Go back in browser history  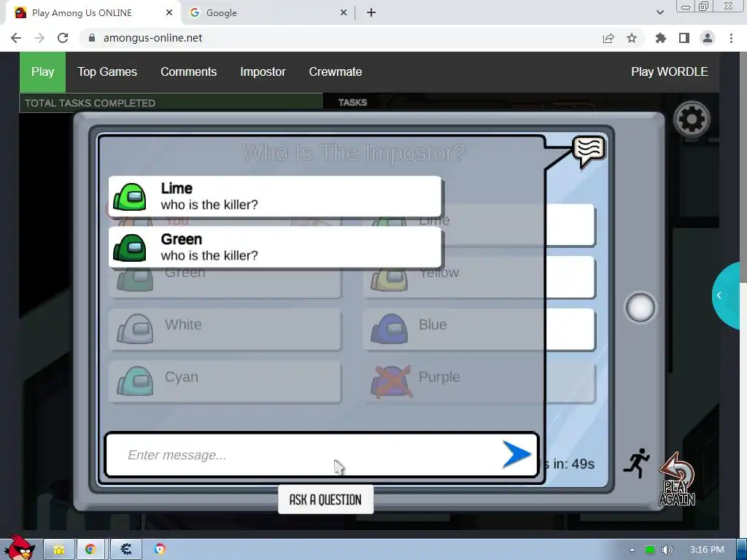(16, 38)
